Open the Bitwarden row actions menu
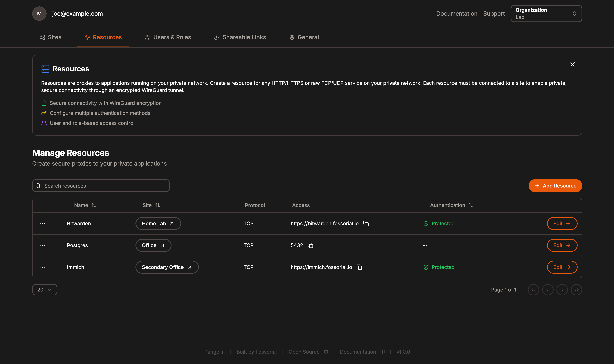This screenshot has height=364, width=614. [42, 224]
